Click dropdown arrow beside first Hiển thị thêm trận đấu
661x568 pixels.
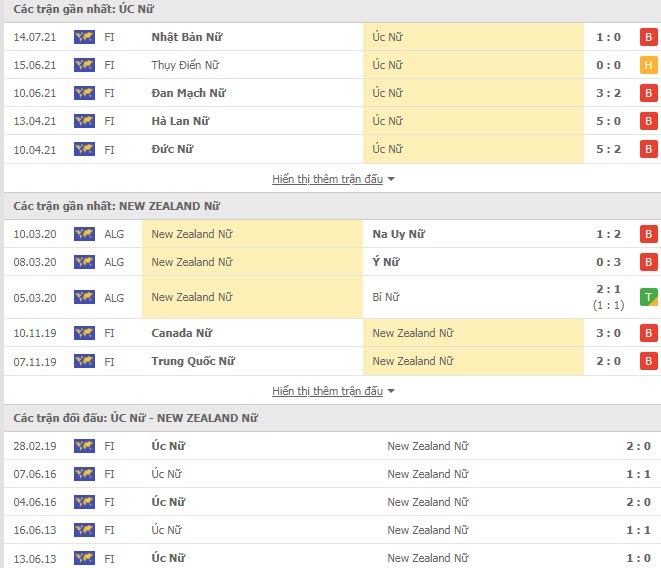391,179
